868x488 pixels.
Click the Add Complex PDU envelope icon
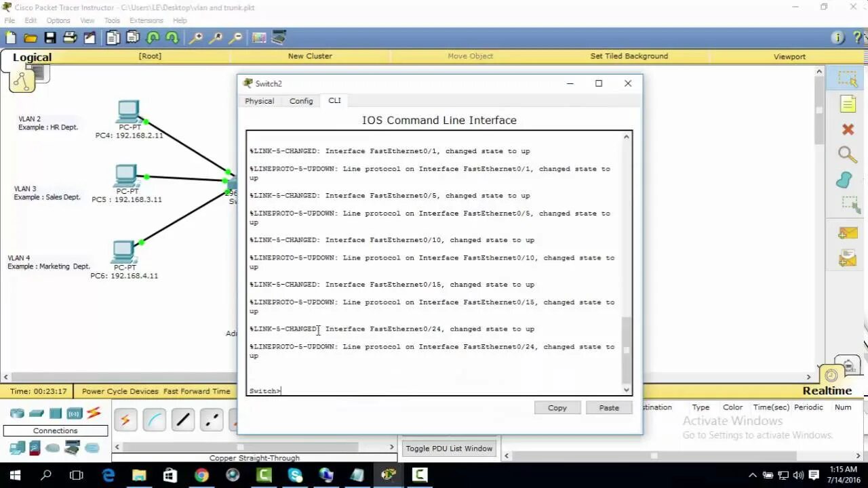[848, 258]
